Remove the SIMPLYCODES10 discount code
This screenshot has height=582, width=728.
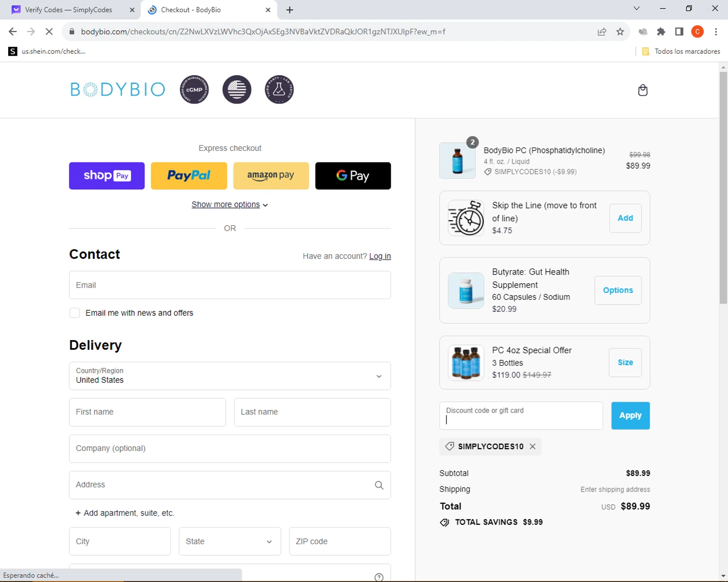click(532, 447)
